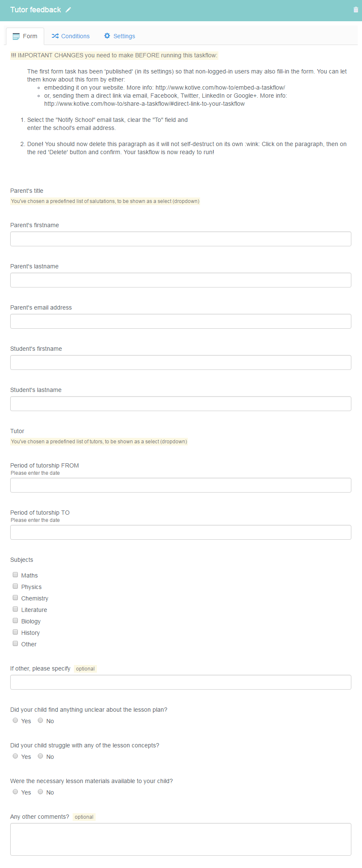Click the Form tab list icon
Screen dimensions: 362x868
click(16, 37)
